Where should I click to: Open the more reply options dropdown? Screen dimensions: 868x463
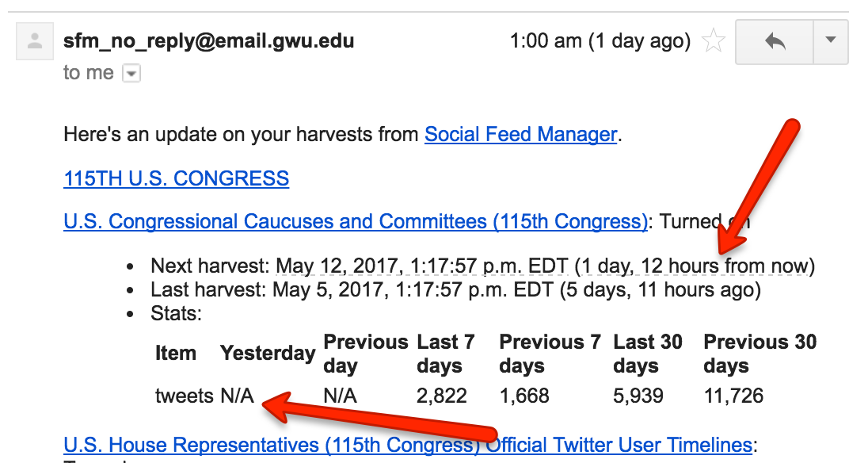point(830,41)
